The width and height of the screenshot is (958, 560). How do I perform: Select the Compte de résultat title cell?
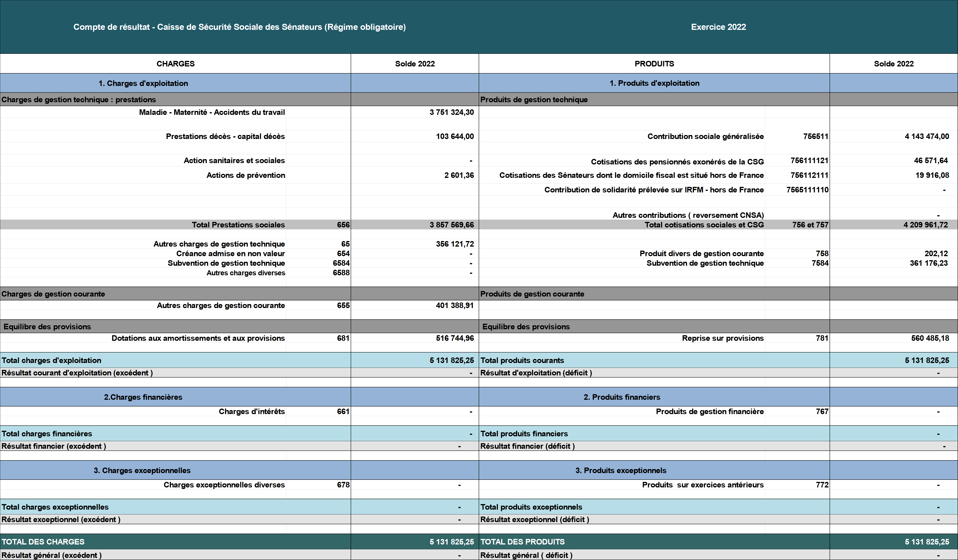pyautogui.click(x=240, y=27)
